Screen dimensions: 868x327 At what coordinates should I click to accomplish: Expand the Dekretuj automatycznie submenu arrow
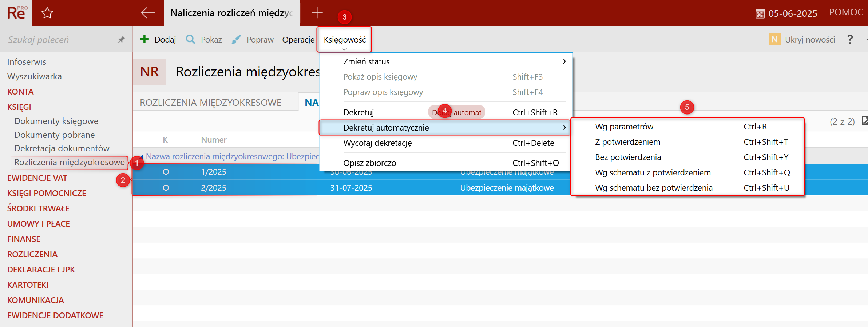564,128
